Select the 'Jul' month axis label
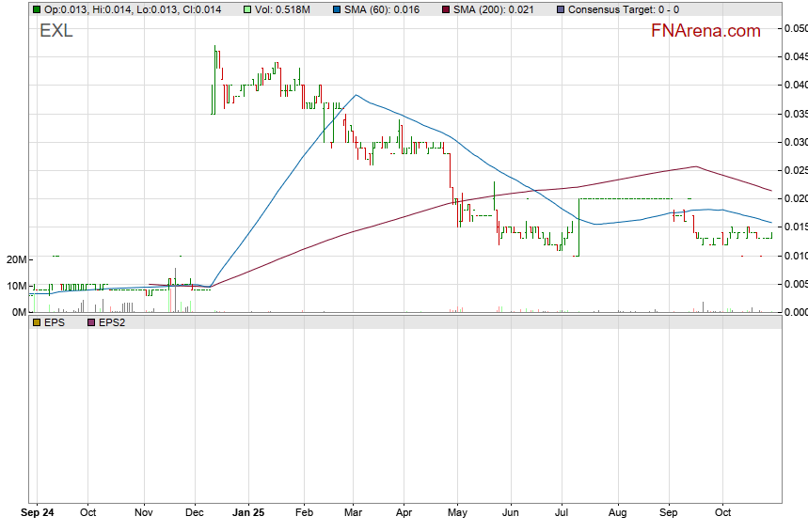The height and width of the screenshot is (532, 808). [562, 514]
